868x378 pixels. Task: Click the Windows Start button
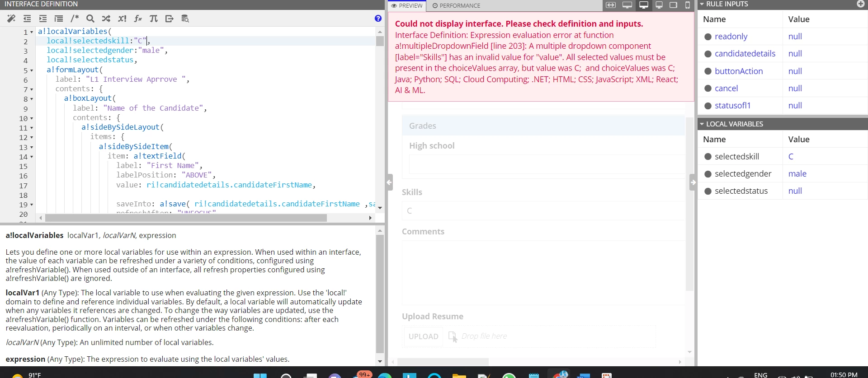tap(260, 375)
